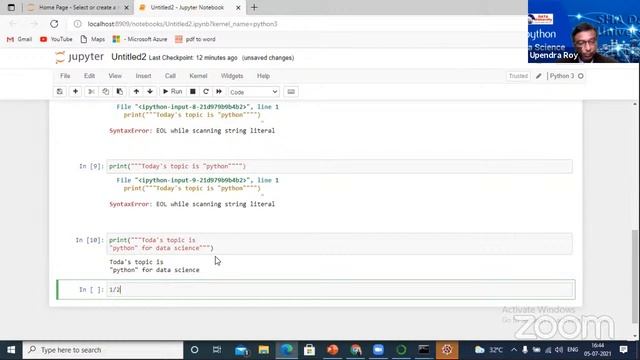Open browser tab actions menu icon
This screenshot has height=360, width=640.
pos(11,7)
